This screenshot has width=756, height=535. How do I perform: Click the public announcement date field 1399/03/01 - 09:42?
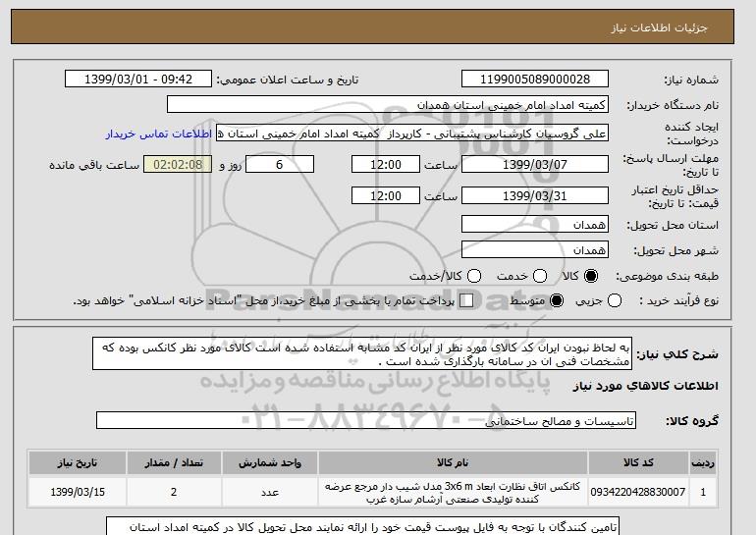(138, 80)
